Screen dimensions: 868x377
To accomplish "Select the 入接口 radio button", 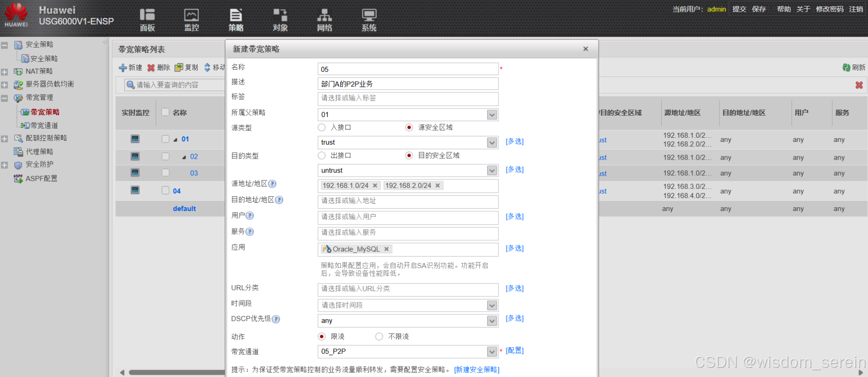I will pos(322,127).
